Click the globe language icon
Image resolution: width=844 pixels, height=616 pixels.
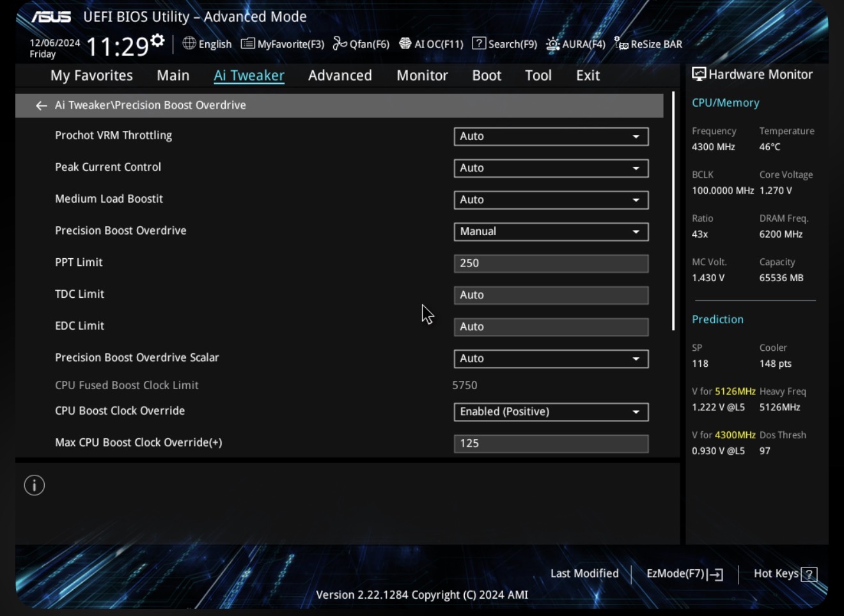tap(189, 43)
